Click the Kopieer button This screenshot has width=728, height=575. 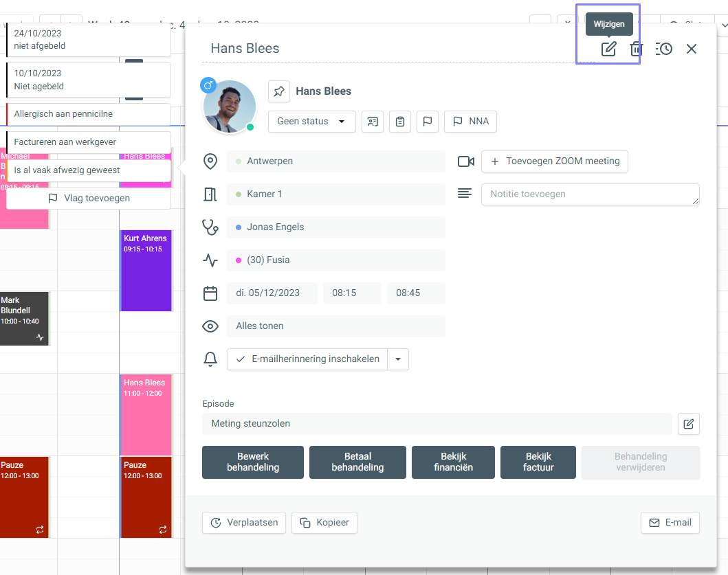pos(324,523)
